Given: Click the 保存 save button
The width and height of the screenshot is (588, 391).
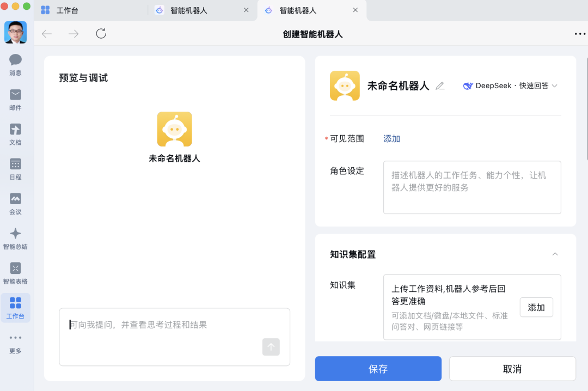Looking at the screenshot, I should (x=378, y=369).
